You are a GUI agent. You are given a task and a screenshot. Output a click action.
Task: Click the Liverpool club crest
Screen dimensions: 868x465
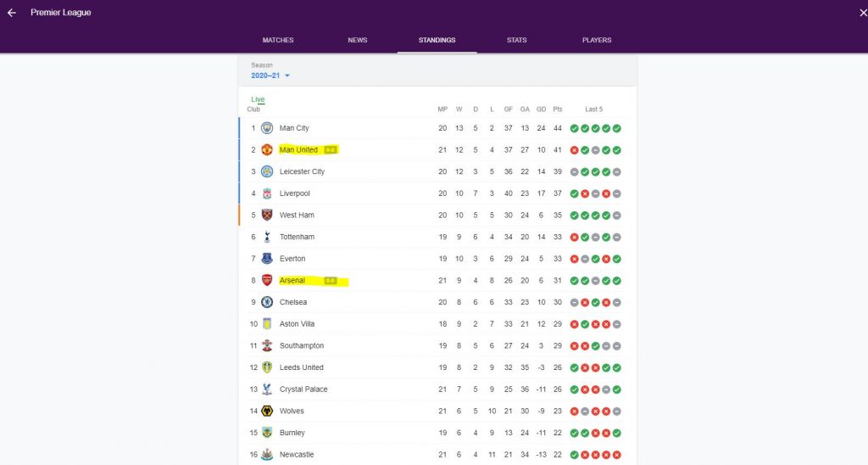267,193
